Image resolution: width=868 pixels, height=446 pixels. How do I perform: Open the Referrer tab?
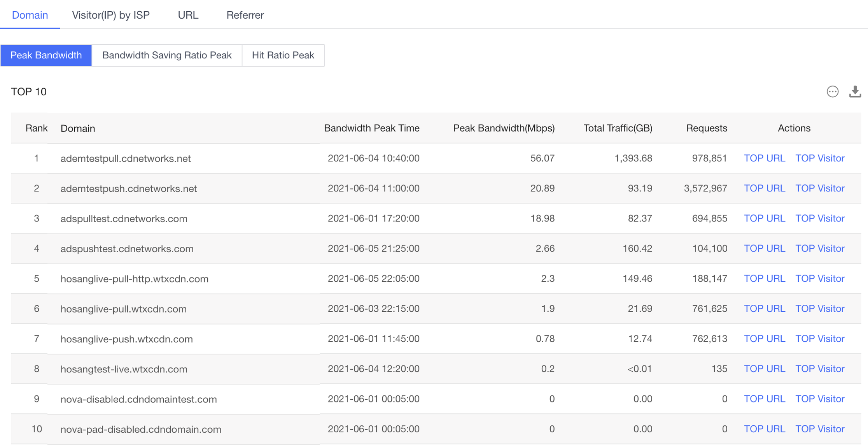244,15
